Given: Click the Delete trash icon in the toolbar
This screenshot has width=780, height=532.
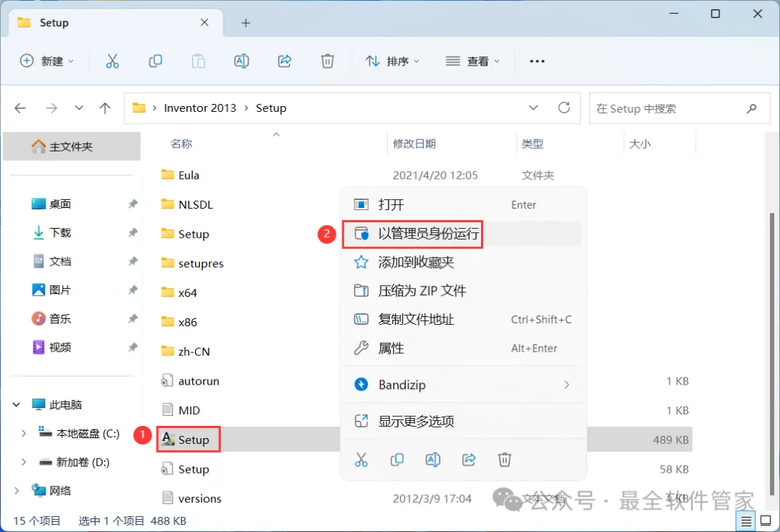Looking at the screenshot, I should coord(327,61).
